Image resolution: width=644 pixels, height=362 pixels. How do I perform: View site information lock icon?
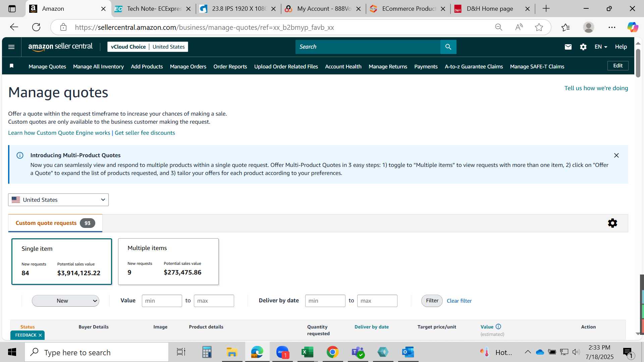tap(63, 27)
